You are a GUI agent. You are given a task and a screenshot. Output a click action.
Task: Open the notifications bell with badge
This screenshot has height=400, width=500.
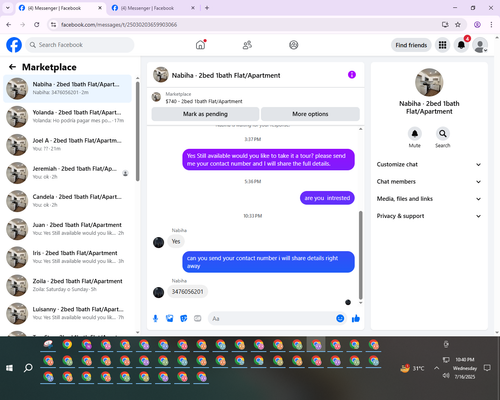[461, 45]
